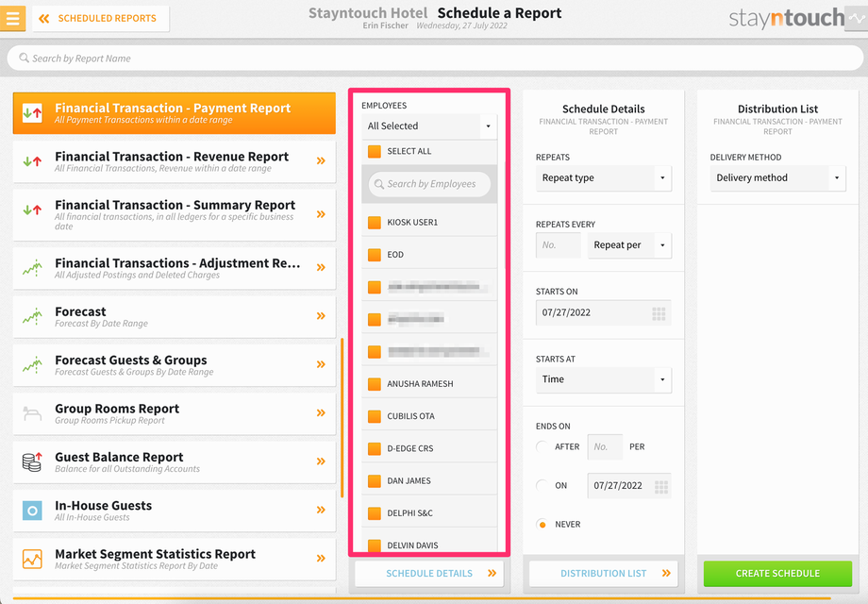
Task: Click the Repeats Every No. field
Action: tap(558, 245)
